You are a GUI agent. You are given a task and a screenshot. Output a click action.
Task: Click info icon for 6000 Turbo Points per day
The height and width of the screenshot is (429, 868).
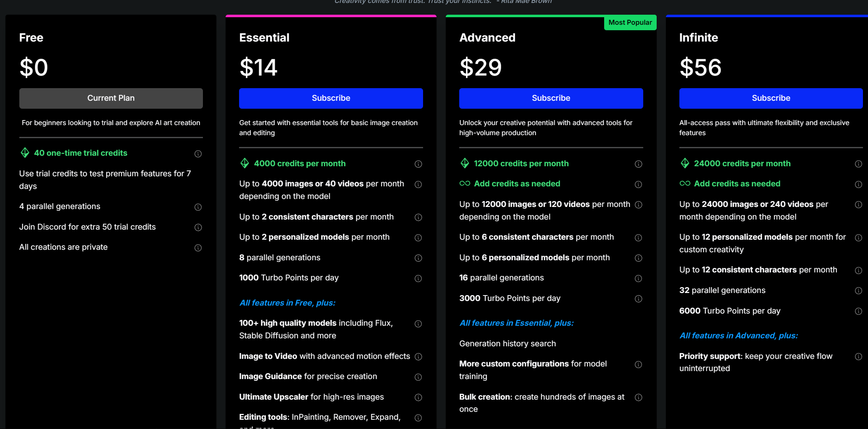858,311
